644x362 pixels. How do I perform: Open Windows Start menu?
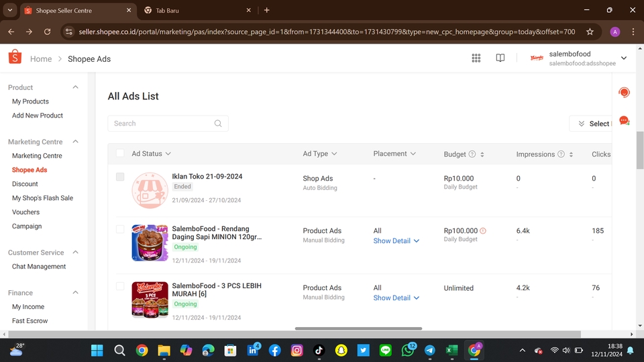97,351
